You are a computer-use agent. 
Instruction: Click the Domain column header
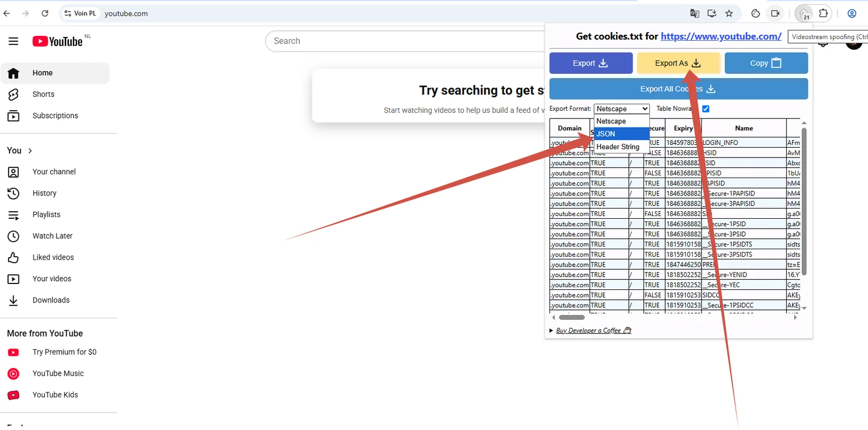click(570, 128)
